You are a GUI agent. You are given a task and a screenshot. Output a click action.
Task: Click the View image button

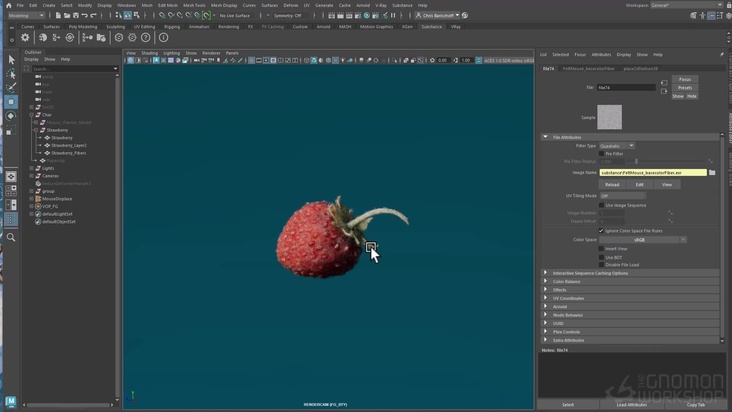point(667,185)
